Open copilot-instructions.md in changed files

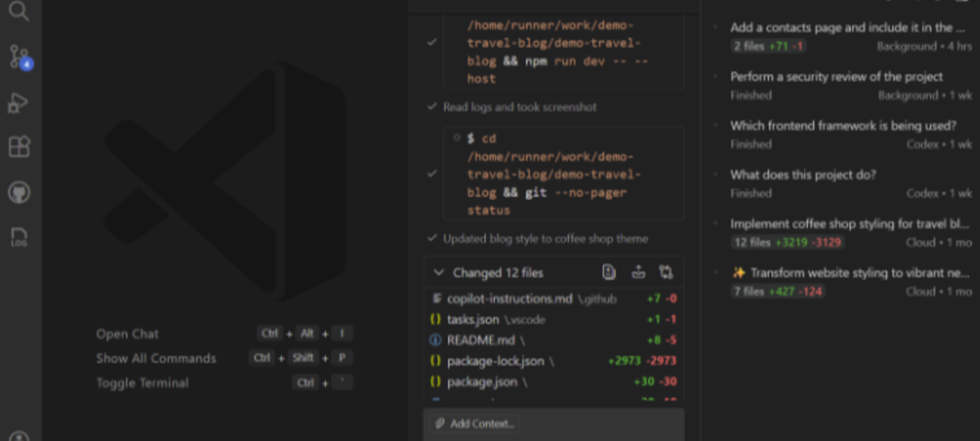(509, 299)
